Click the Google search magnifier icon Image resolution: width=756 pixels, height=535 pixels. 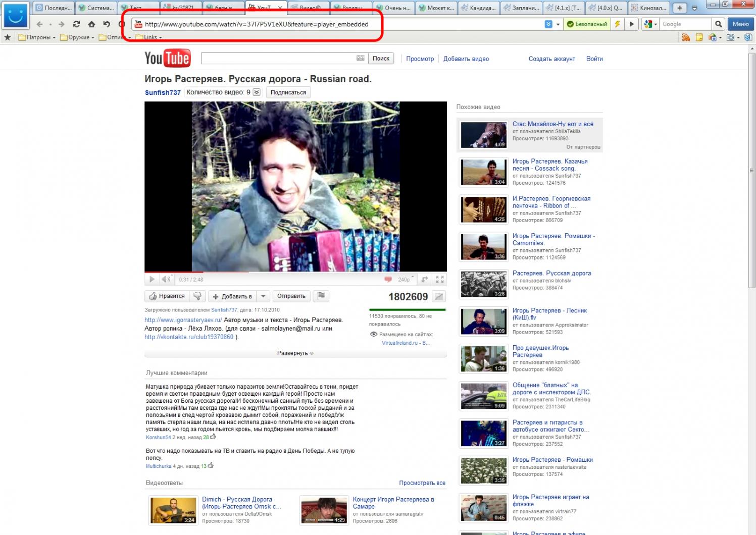point(718,24)
